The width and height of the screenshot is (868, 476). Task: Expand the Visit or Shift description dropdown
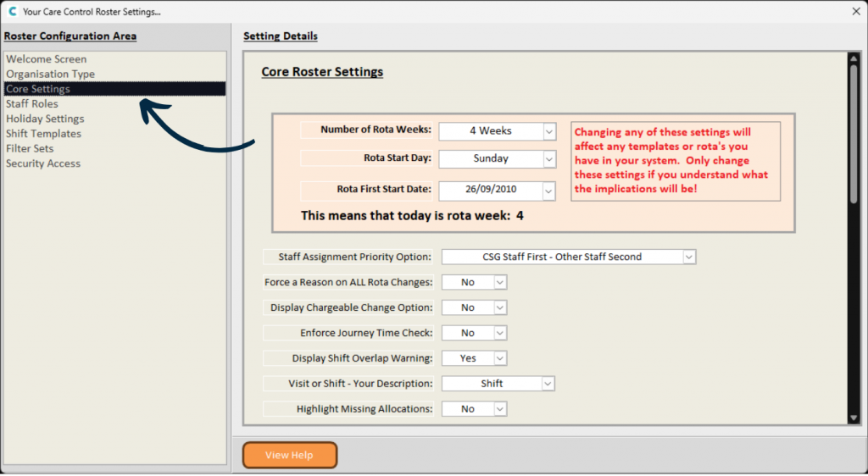click(548, 384)
